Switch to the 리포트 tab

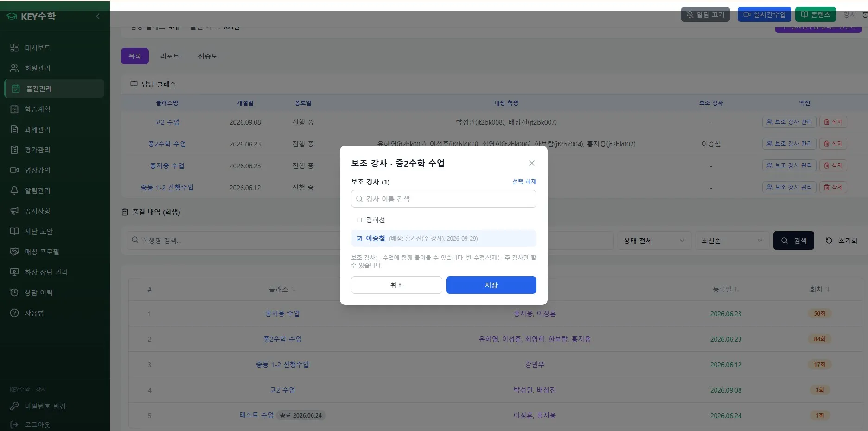pos(170,56)
